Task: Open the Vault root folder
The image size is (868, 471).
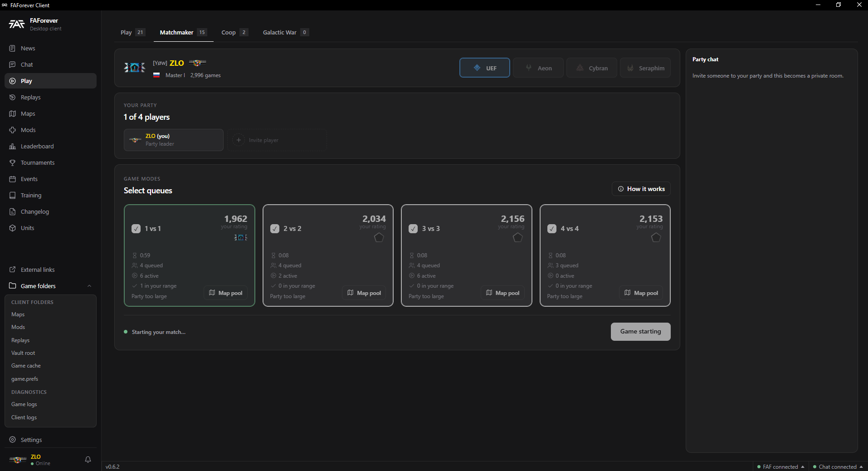Action: click(23, 353)
